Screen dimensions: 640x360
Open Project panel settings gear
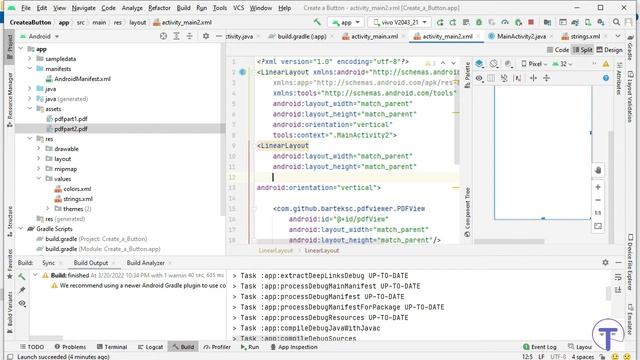[206, 36]
